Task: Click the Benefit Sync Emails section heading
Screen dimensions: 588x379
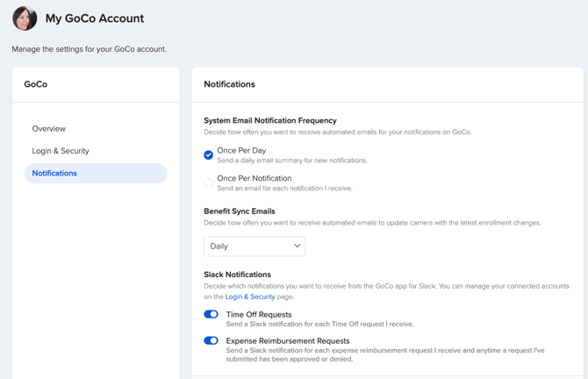Action: [239, 211]
